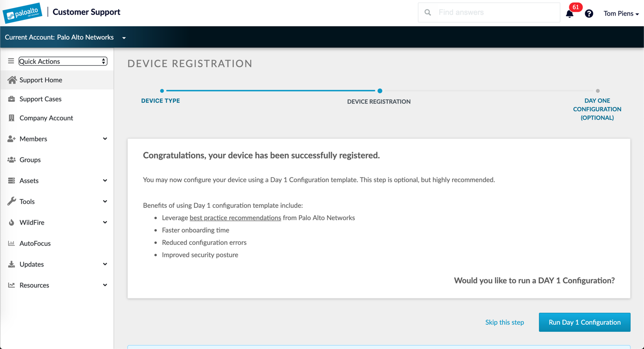
Task: Expand the Members submenu chevron
Action: (105, 139)
